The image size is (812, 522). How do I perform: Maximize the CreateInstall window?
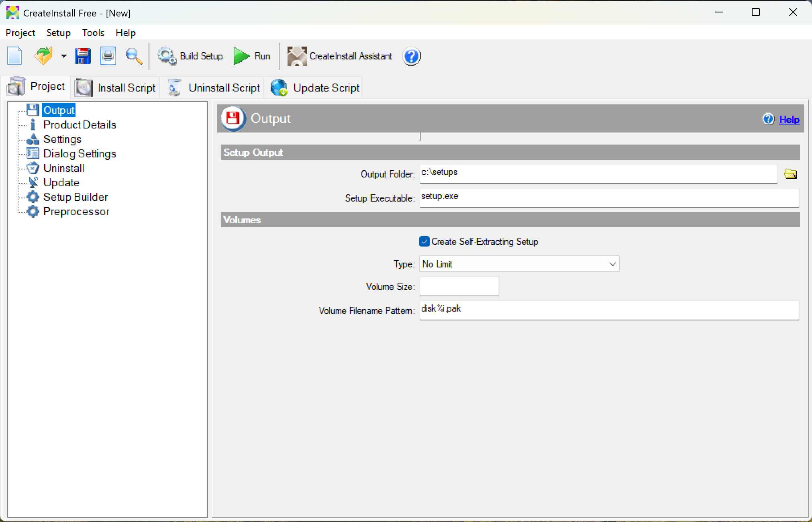756,12
